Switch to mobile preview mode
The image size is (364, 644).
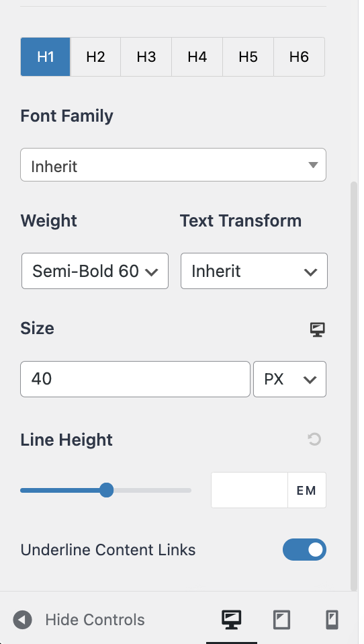332,619
